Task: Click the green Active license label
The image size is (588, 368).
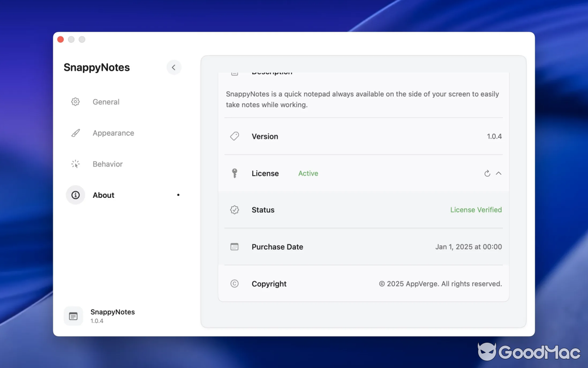Action: 308,173
